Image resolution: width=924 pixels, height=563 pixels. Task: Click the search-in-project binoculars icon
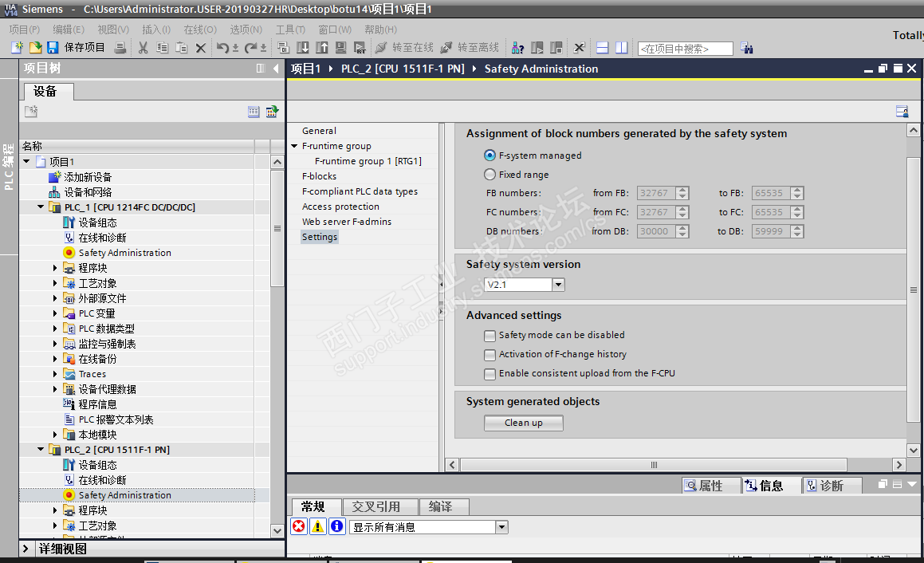tap(747, 49)
